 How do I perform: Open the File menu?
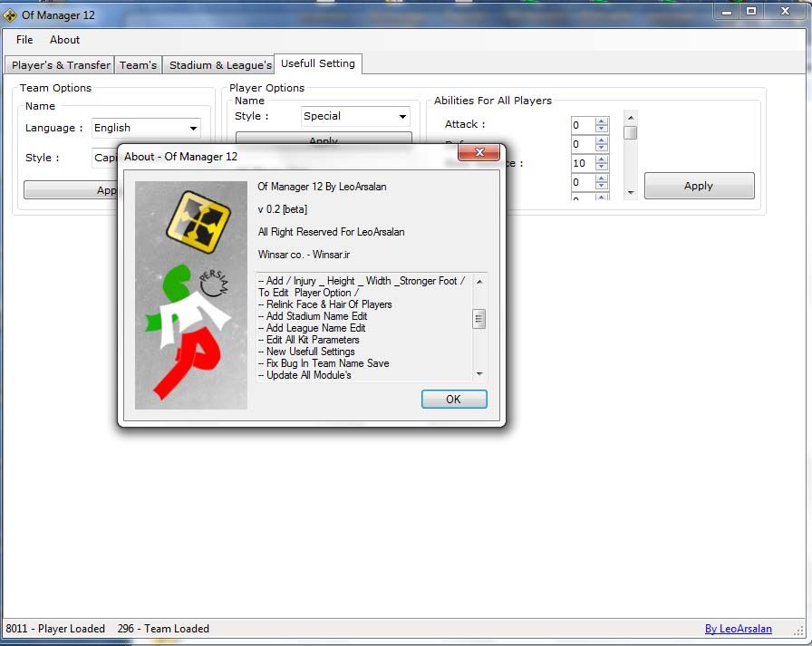(24, 40)
